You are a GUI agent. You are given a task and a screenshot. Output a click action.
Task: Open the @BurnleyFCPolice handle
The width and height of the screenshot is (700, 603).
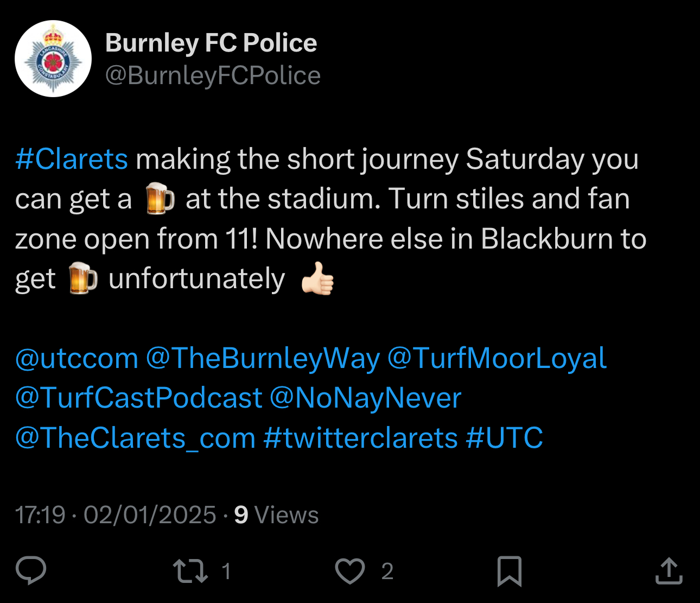[213, 75]
